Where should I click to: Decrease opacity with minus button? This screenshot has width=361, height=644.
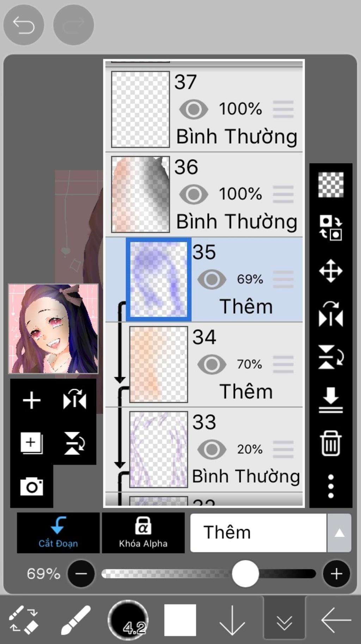[x=81, y=574]
